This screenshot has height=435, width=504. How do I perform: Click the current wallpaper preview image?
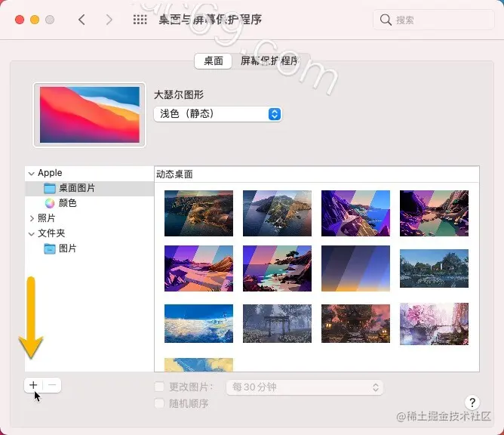tap(89, 115)
